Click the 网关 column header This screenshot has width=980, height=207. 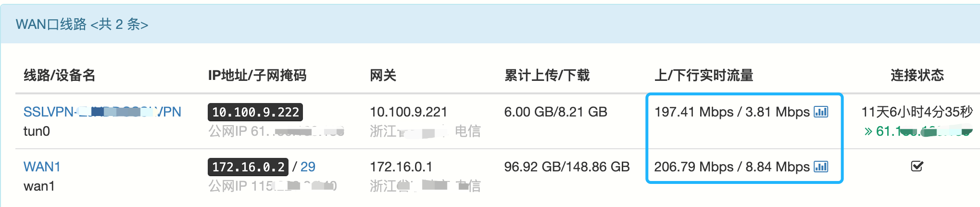point(383,75)
